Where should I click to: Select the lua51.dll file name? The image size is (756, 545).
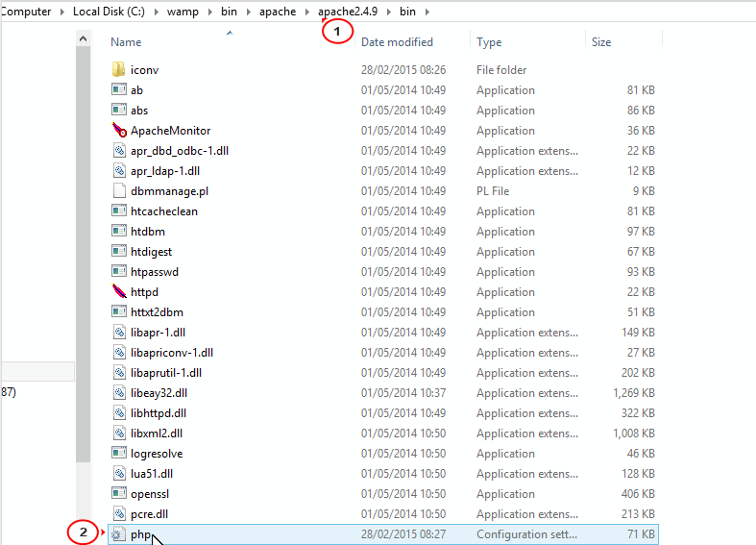(x=152, y=474)
